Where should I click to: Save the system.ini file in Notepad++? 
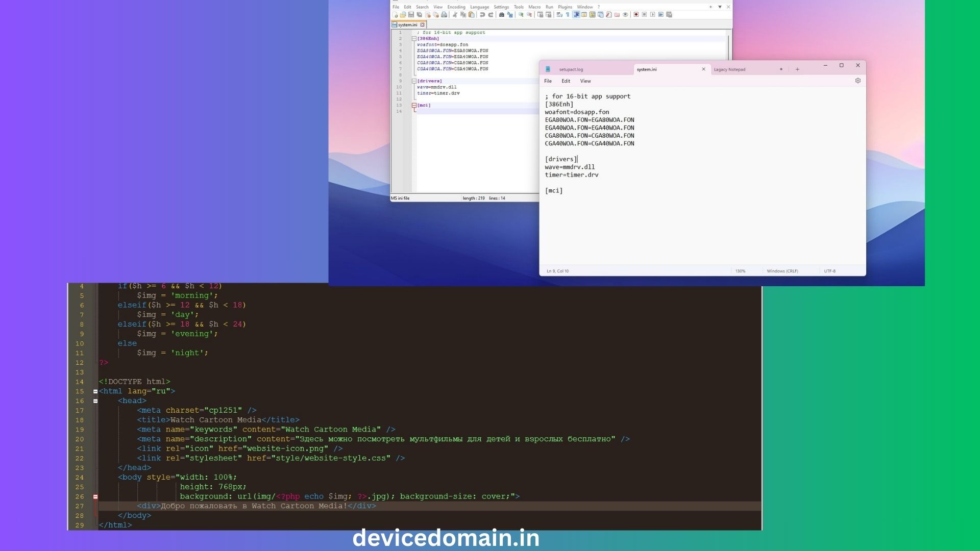click(x=411, y=14)
